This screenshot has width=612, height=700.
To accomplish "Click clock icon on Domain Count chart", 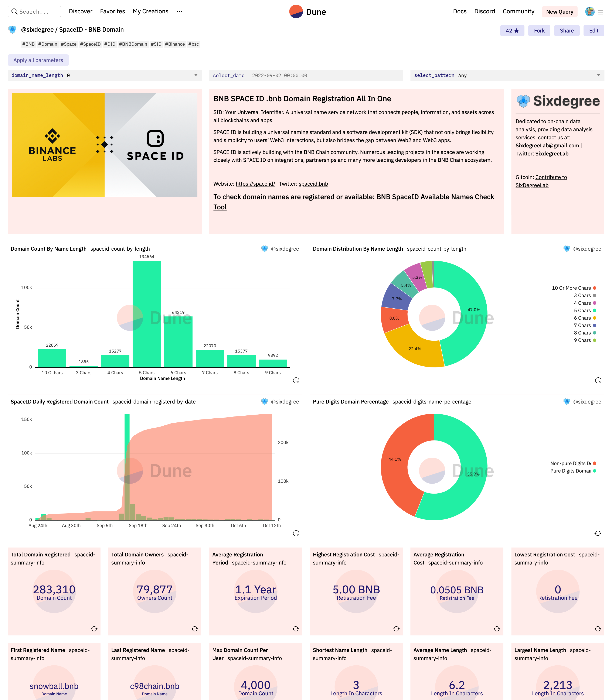I will 296,380.
